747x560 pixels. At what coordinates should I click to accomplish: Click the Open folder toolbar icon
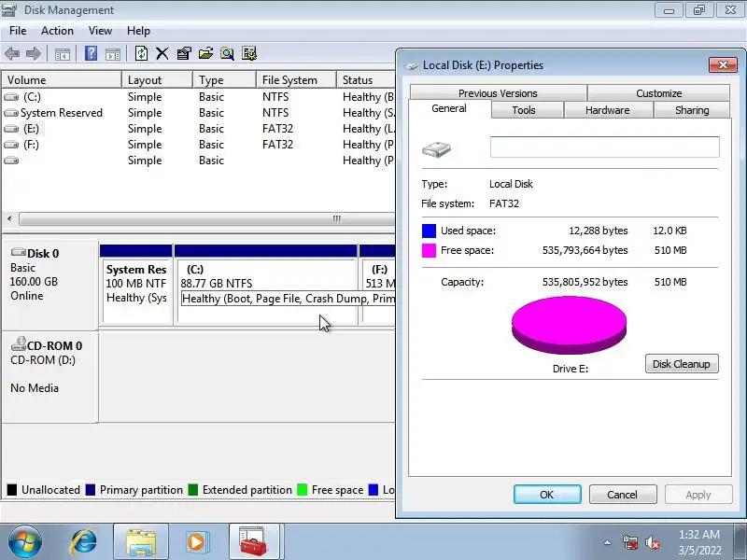[x=205, y=53]
